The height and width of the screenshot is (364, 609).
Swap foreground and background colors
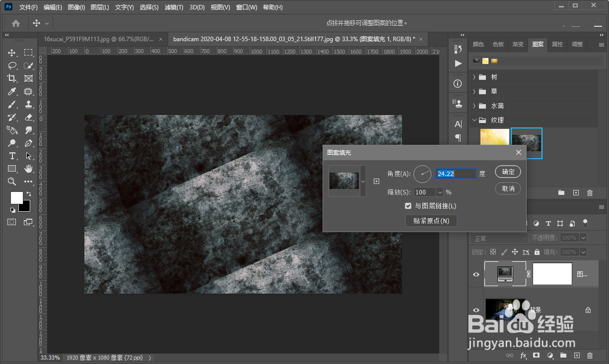[x=29, y=193]
